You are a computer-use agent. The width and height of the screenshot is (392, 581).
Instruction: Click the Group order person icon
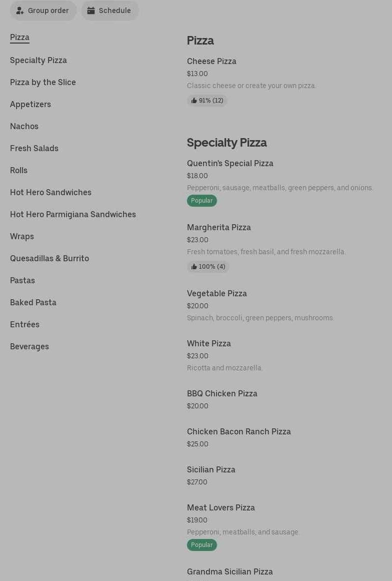[x=20, y=11]
